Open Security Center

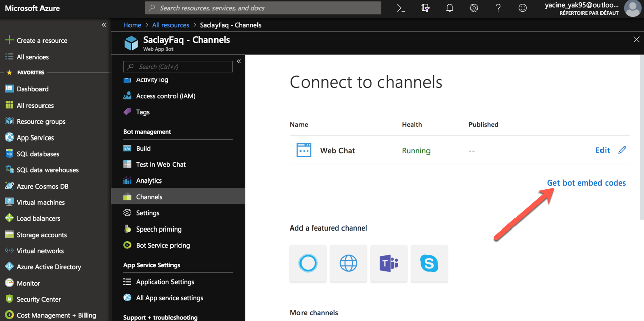click(33, 299)
